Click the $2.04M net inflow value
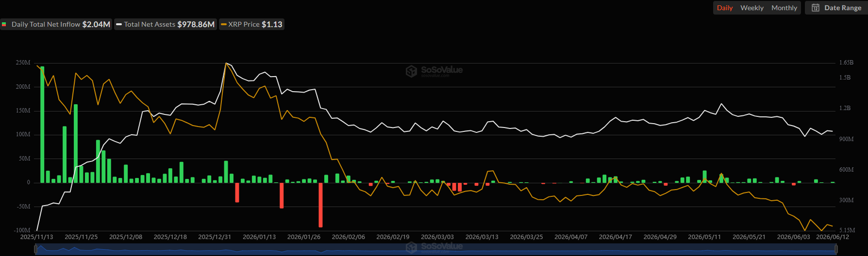This screenshot has height=256, width=868. pyautogui.click(x=96, y=24)
